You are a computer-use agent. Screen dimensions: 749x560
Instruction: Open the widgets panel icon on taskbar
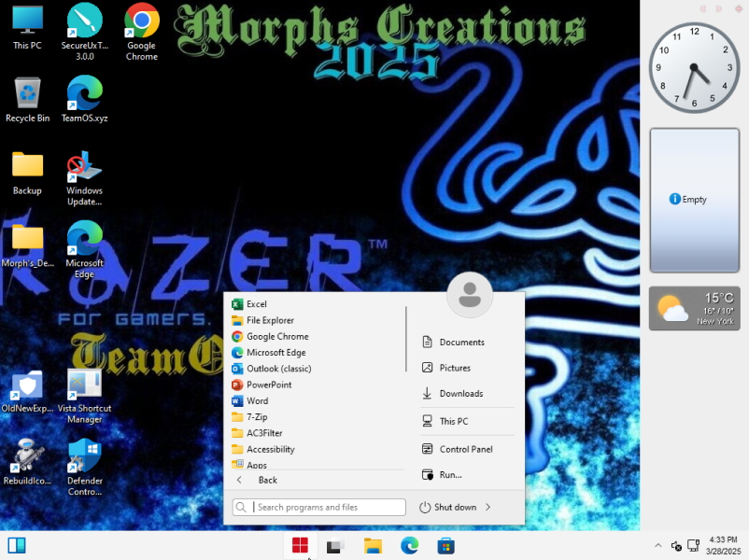[17, 545]
